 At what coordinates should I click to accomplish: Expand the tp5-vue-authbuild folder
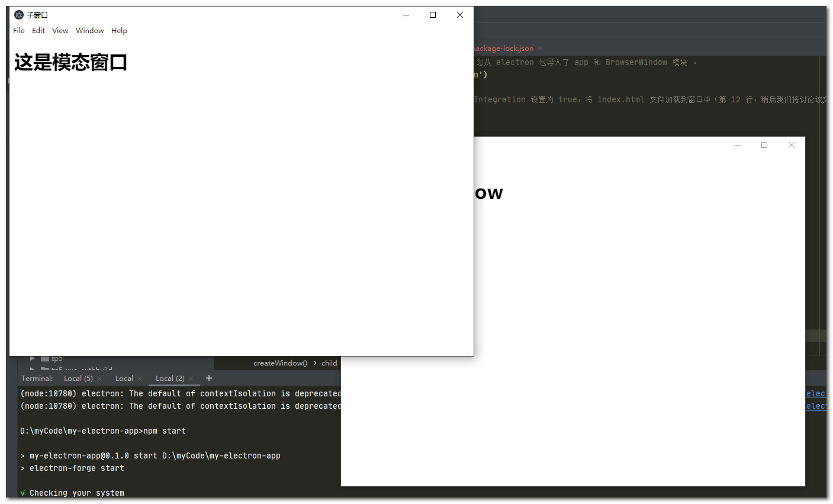pos(33,367)
